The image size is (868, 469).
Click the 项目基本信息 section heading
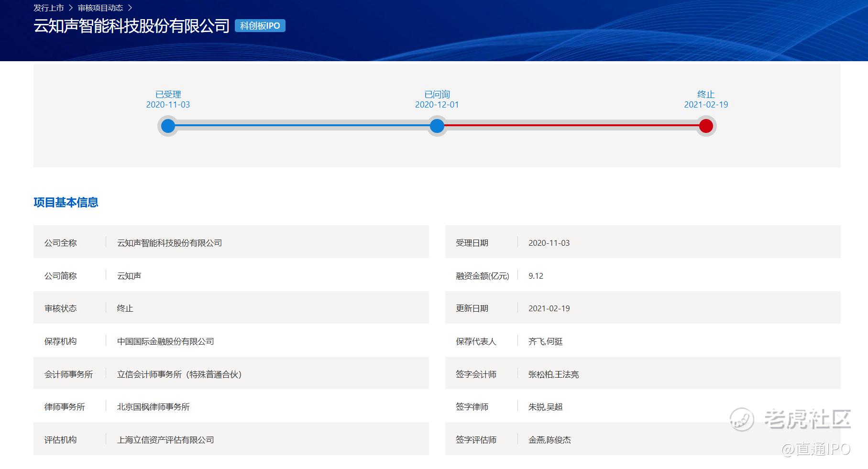click(66, 202)
